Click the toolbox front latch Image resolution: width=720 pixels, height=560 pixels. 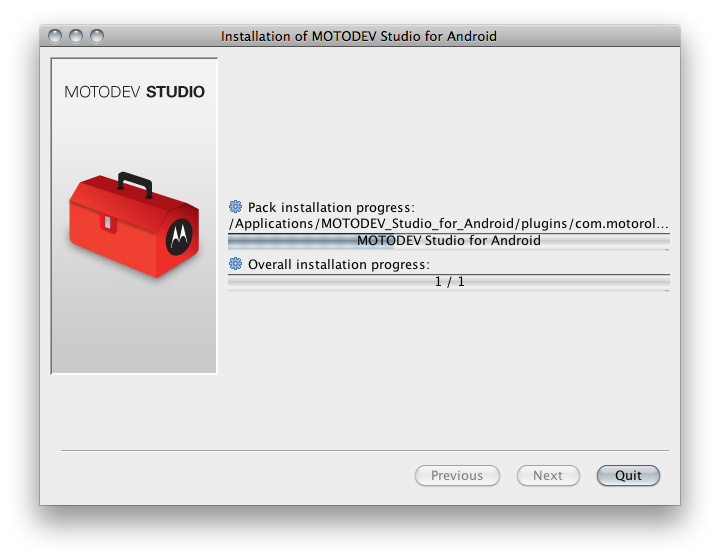[x=108, y=223]
